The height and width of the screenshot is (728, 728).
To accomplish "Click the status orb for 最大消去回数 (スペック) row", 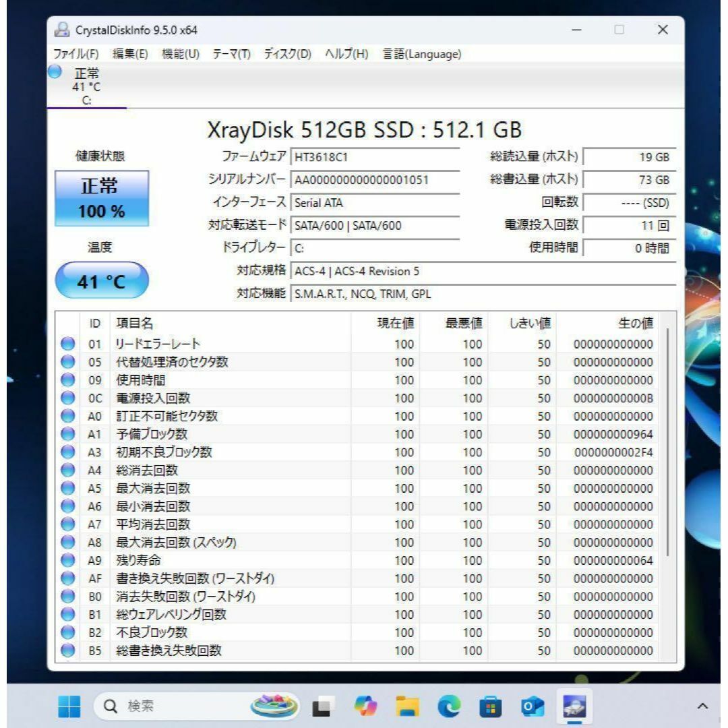I will pos(68,542).
